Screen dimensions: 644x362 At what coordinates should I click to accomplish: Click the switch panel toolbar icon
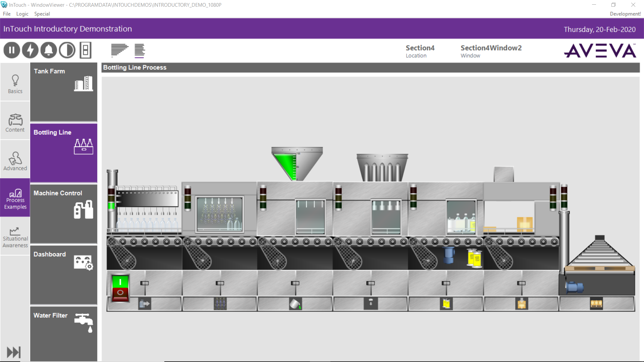86,50
